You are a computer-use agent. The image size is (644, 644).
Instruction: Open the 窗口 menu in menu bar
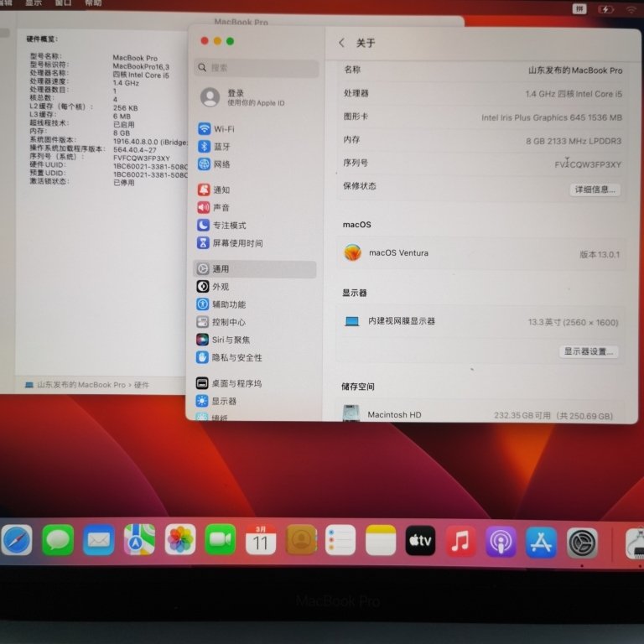coord(63,3)
